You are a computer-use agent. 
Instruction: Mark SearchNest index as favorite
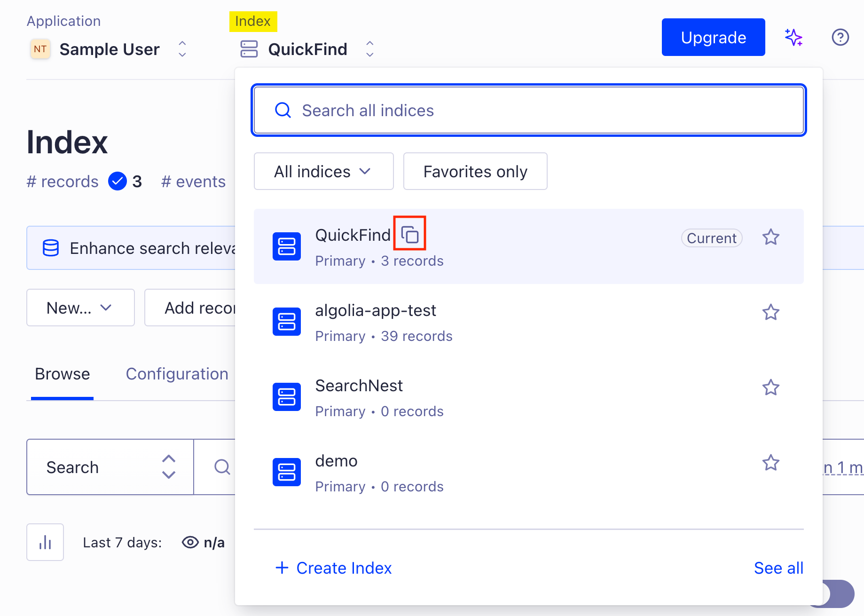[x=770, y=387]
